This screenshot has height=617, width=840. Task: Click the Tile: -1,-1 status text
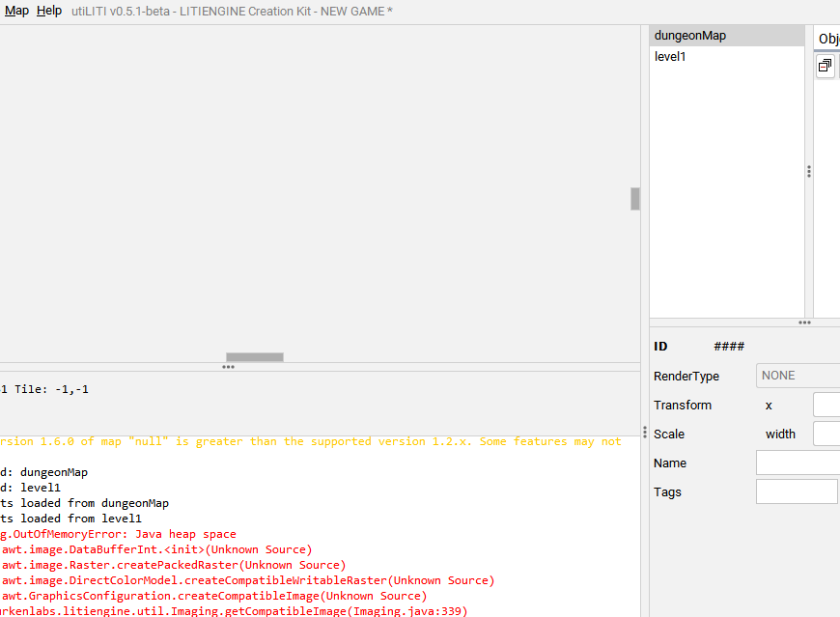[43, 388]
